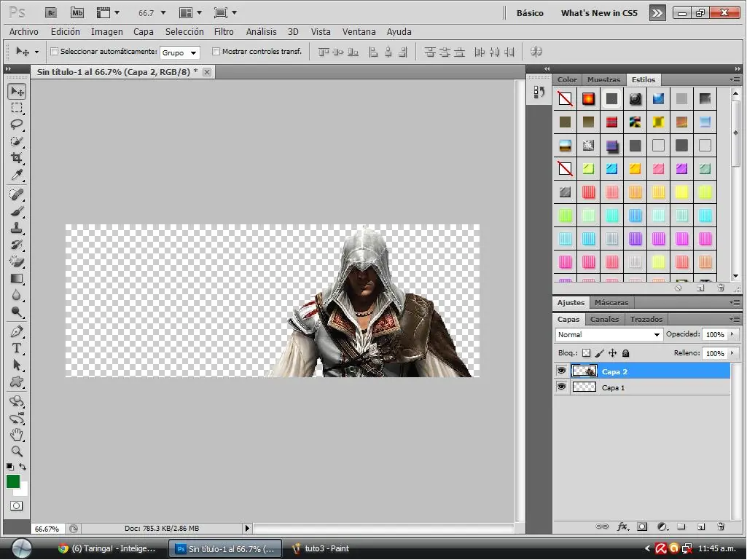Add a layer mask
This screenshot has width=747, height=560.
(x=642, y=527)
